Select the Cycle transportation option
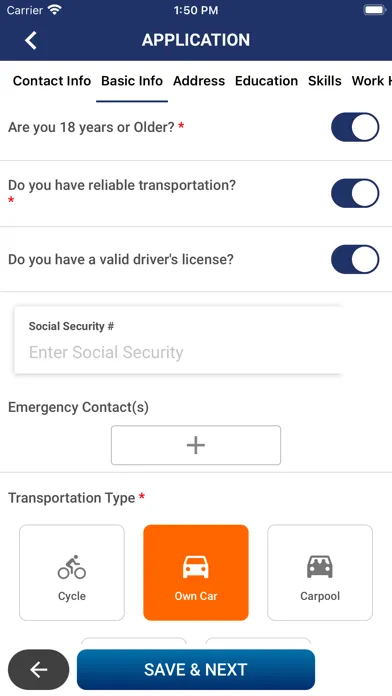 point(72,573)
